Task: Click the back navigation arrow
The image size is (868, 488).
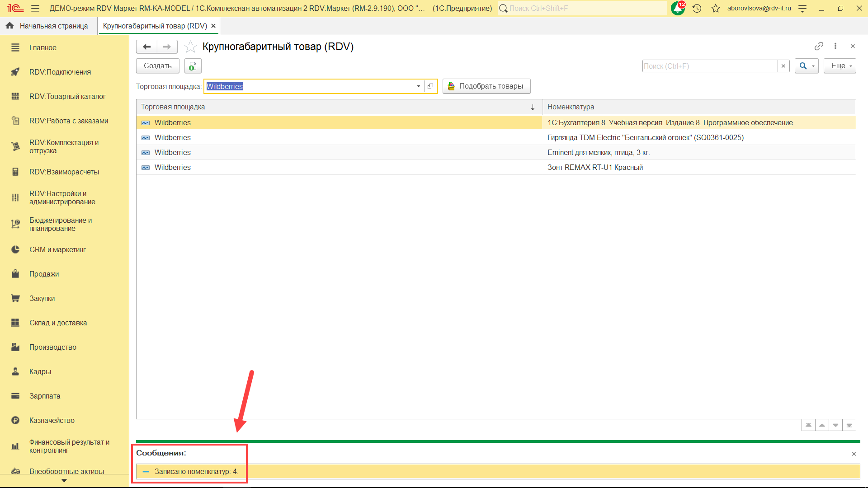Action: [146, 47]
